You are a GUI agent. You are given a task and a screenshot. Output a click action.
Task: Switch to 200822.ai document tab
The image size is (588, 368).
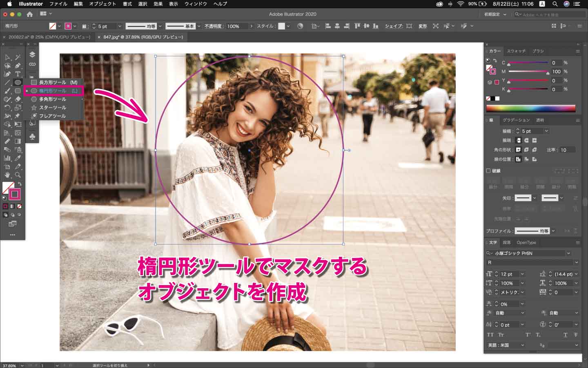[x=49, y=37]
